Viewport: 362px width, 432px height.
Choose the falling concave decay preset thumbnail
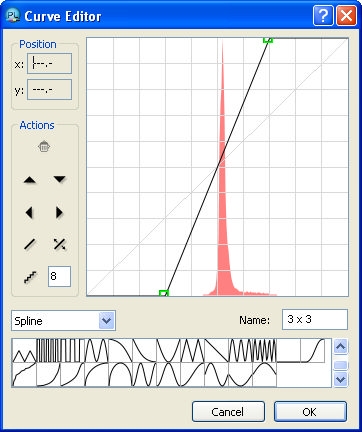click(x=145, y=351)
